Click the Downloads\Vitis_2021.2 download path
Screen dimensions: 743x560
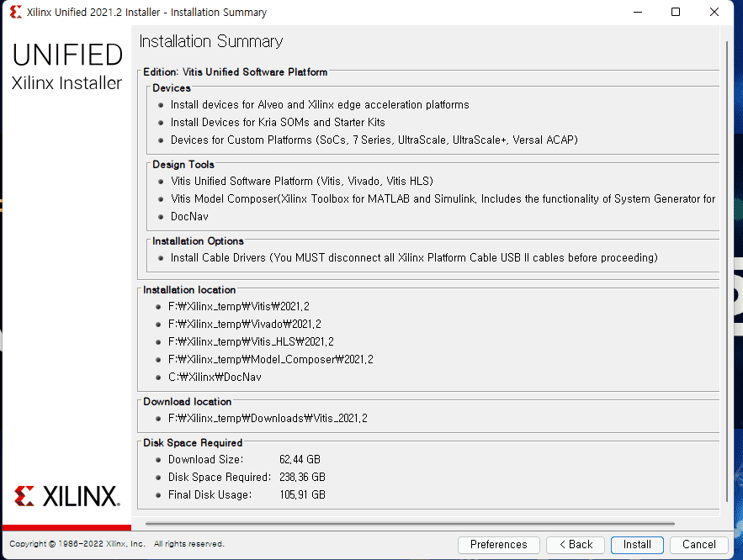268,419
